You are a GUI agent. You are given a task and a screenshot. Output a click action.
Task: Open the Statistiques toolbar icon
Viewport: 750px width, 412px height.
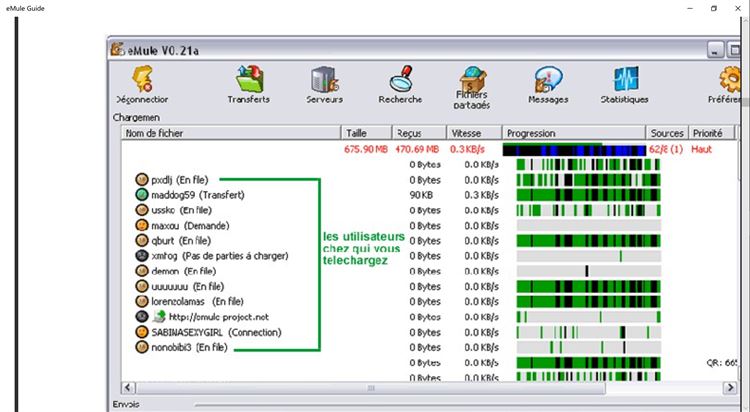tap(626, 79)
